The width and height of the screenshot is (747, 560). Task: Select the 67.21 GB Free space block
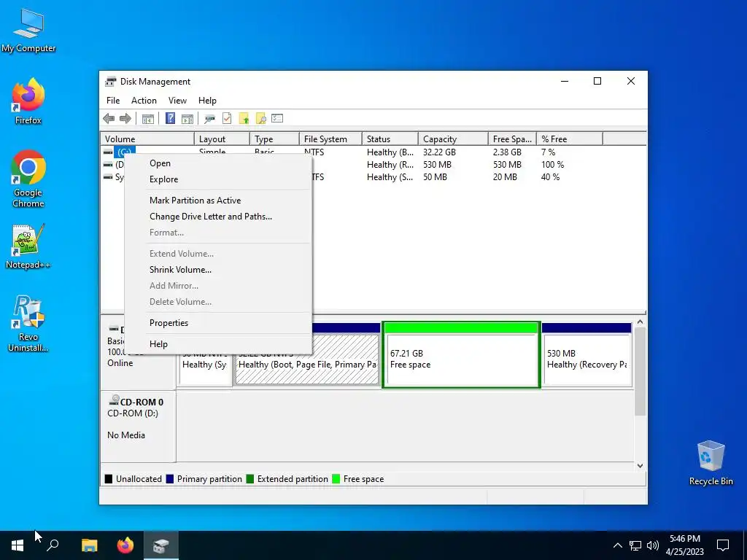coord(461,355)
